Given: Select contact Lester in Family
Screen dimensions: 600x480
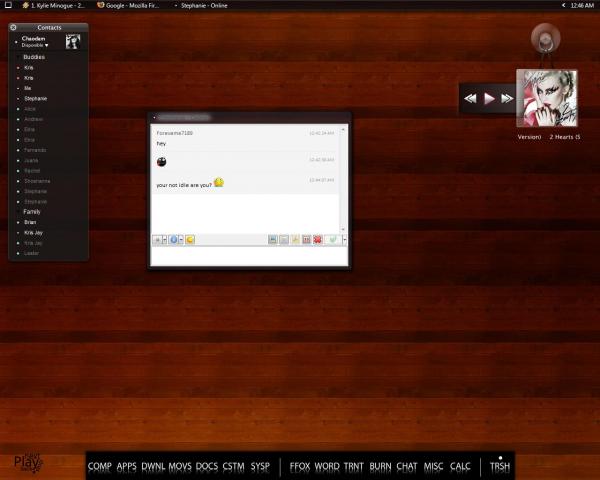Looking at the screenshot, I should [x=31, y=253].
